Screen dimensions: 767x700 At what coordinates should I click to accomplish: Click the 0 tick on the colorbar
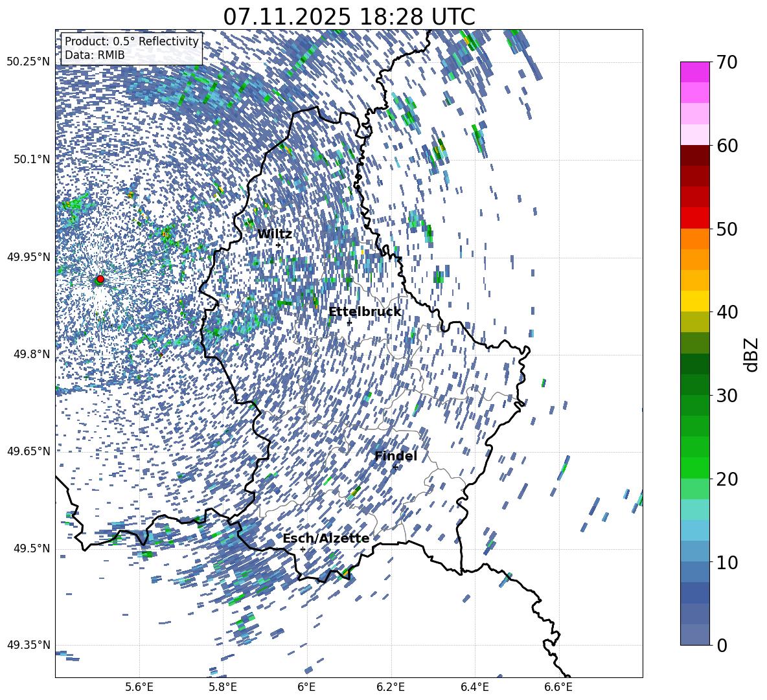click(x=721, y=645)
